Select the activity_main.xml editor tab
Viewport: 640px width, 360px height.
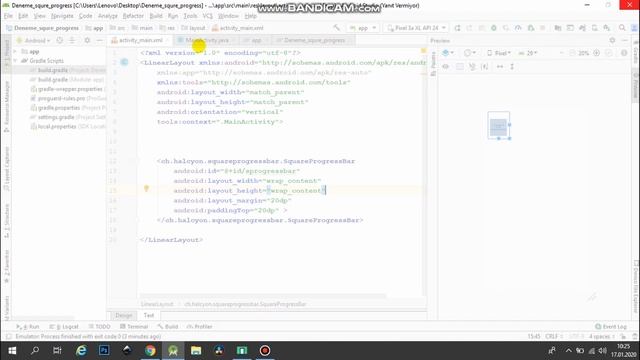(140, 40)
